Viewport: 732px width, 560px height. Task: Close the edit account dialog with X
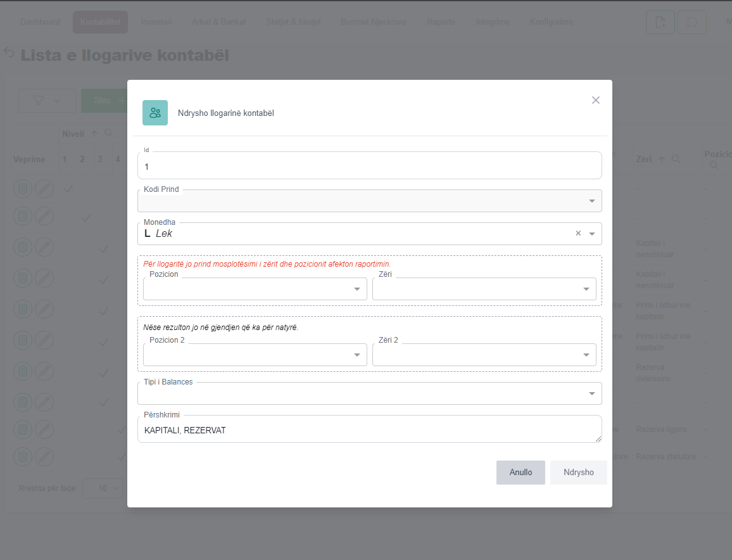595,100
